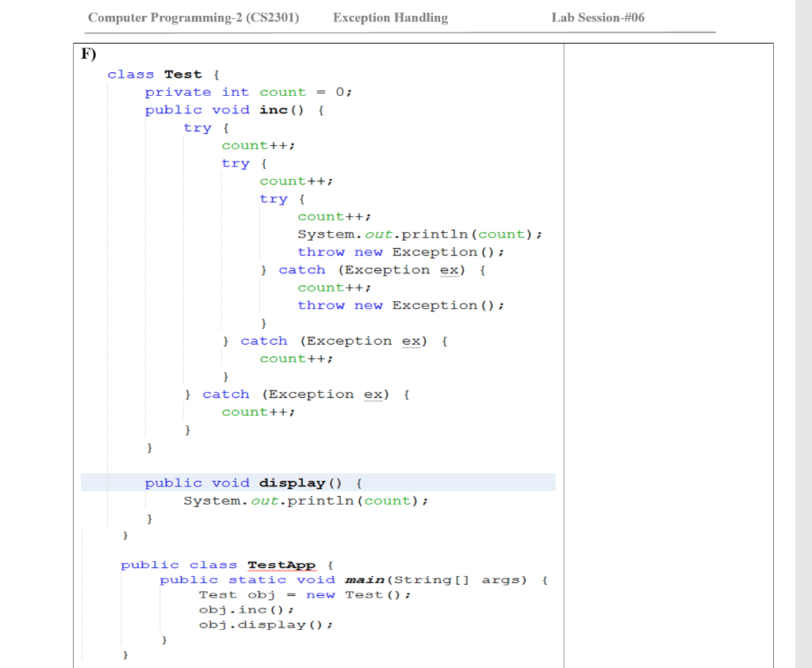Click the "F)" section label
Screen dimensions: 812x668
(87, 54)
